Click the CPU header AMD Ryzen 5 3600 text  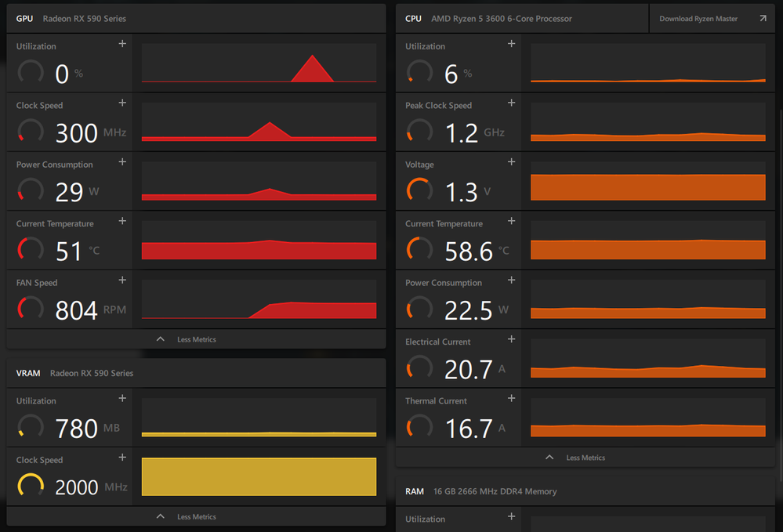point(502,19)
